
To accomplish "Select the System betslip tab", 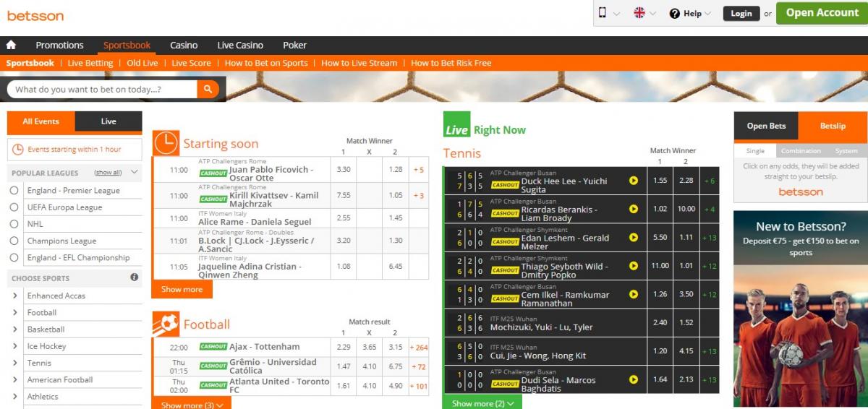I will (846, 151).
